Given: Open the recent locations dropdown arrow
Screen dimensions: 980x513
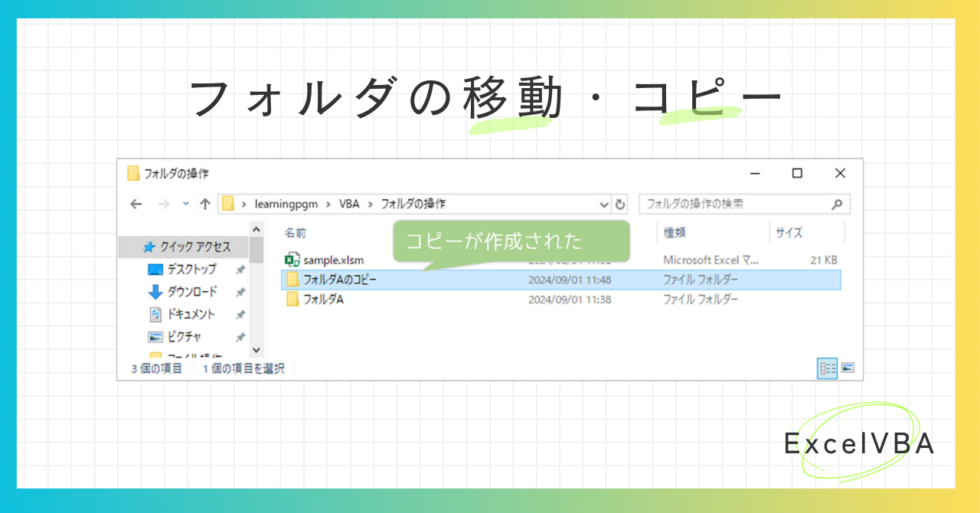Looking at the screenshot, I should [186, 204].
